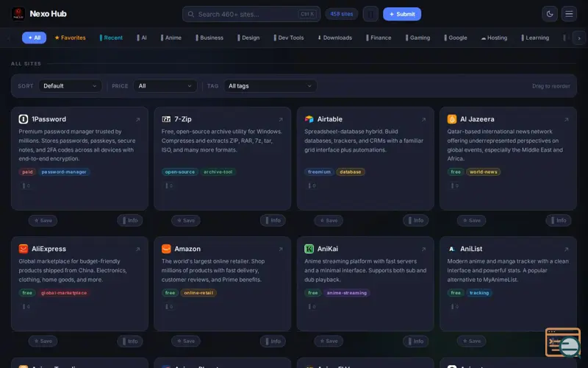The image size is (588, 368).
Task: Save AniKai to favorites
Action: click(329, 341)
